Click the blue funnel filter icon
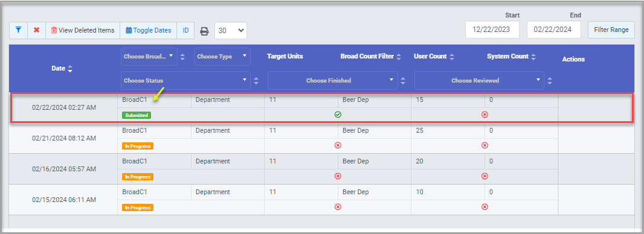644x234 pixels. (19, 30)
